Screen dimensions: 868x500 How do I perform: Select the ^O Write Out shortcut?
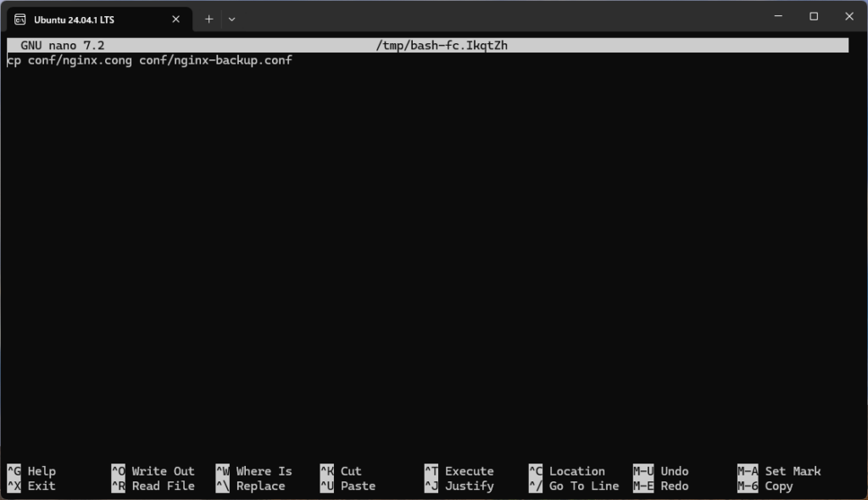[153, 471]
